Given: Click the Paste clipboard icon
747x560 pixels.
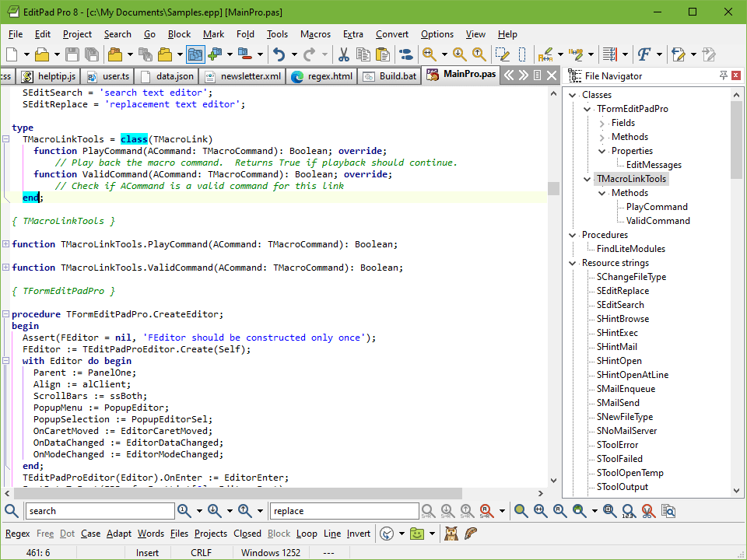Looking at the screenshot, I should (383, 54).
